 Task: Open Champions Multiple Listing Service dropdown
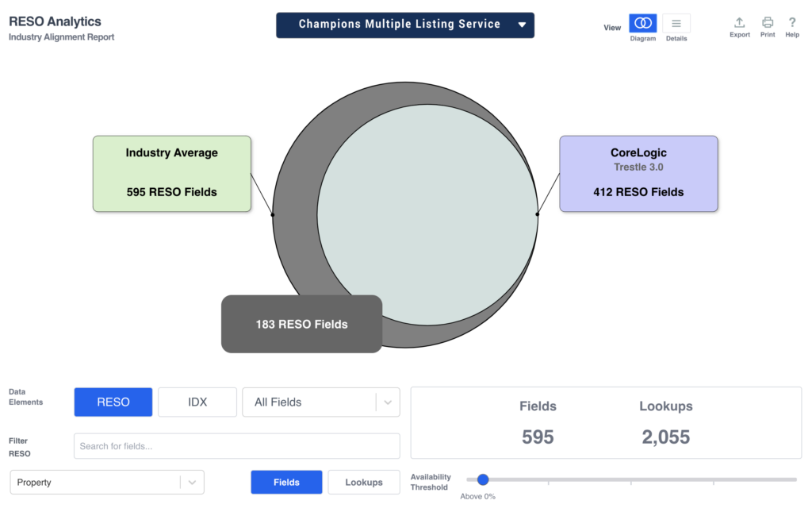(x=405, y=25)
